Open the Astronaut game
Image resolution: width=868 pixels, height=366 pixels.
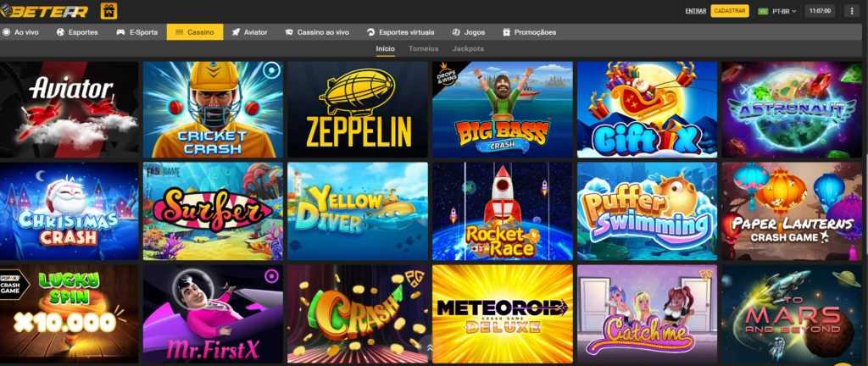(x=792, y=109)
